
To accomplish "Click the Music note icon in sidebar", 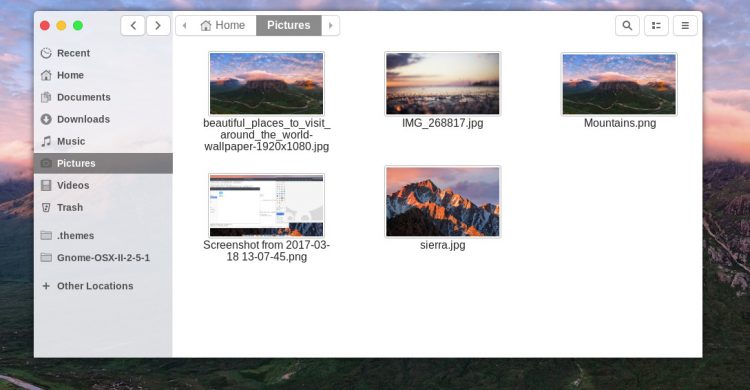I will pyautogui.click(x=46, y=141).
